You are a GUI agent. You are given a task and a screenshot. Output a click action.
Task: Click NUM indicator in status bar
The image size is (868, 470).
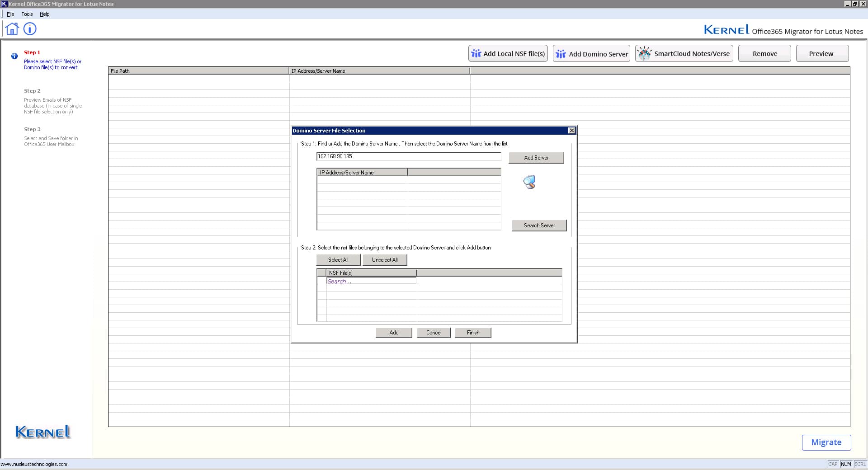pyautogui.click(x=846, y=464)
